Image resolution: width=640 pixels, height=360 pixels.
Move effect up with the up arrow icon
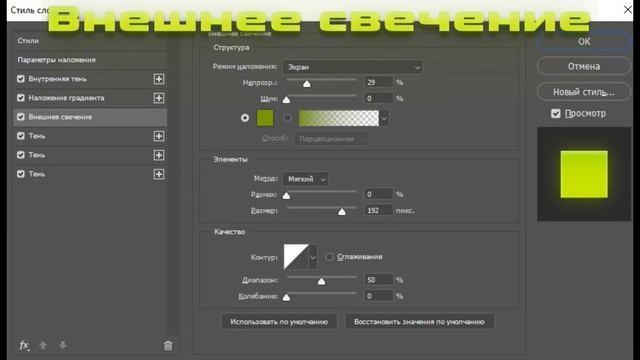point(43,345)
